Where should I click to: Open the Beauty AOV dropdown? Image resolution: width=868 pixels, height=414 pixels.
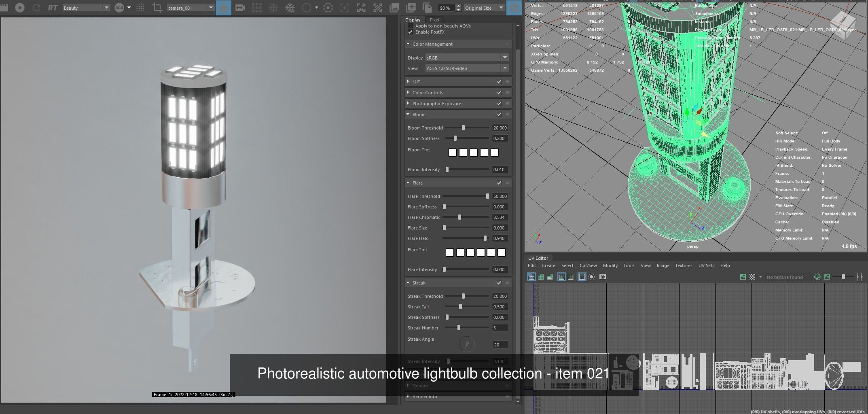(86, 8)
